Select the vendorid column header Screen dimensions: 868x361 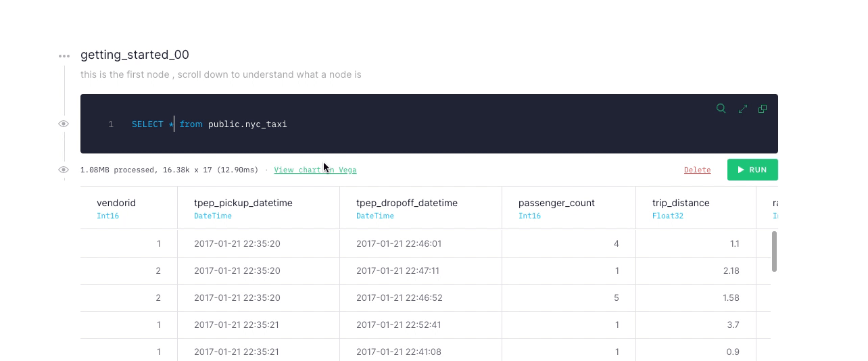pyautogui.click(x=116, y=203)
